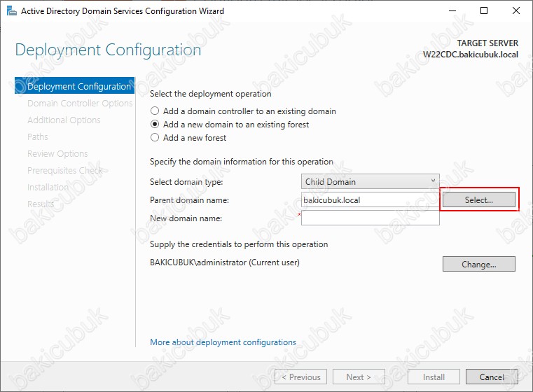The width and height of the screenshot is (533, 392).
Task: Minimize the configuration wizard window
Action: coord(452,11)
